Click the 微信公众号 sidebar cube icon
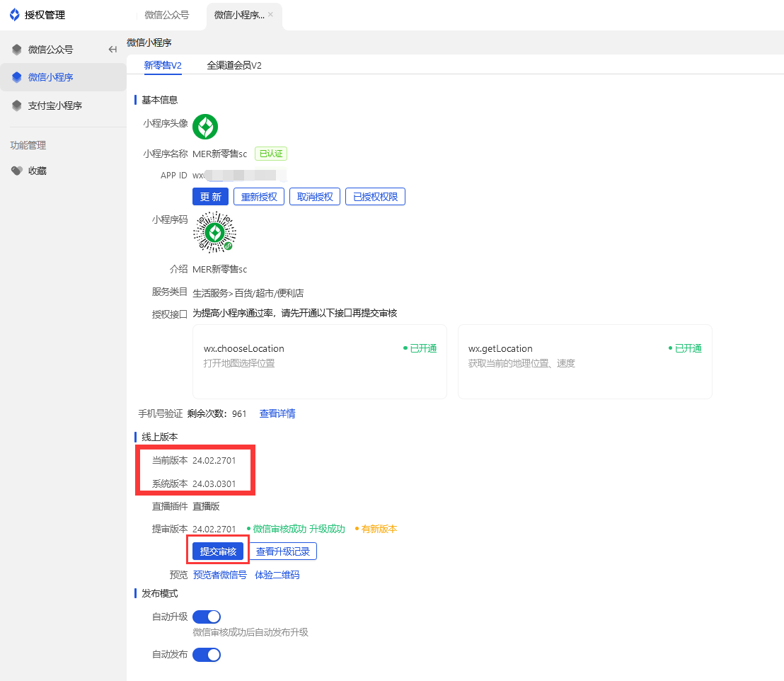Screen dimensions: 784x681 17,50
